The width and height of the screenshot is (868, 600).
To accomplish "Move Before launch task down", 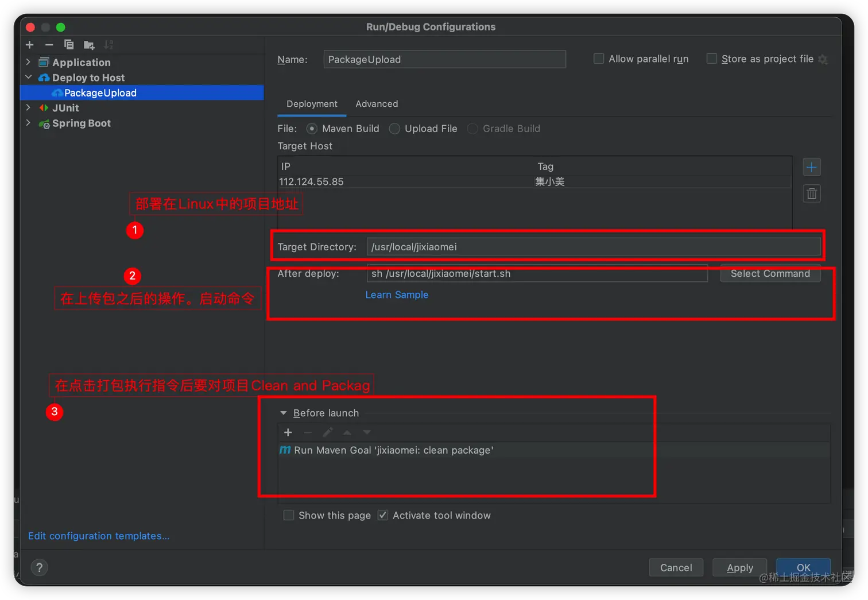I will (367, 432).
